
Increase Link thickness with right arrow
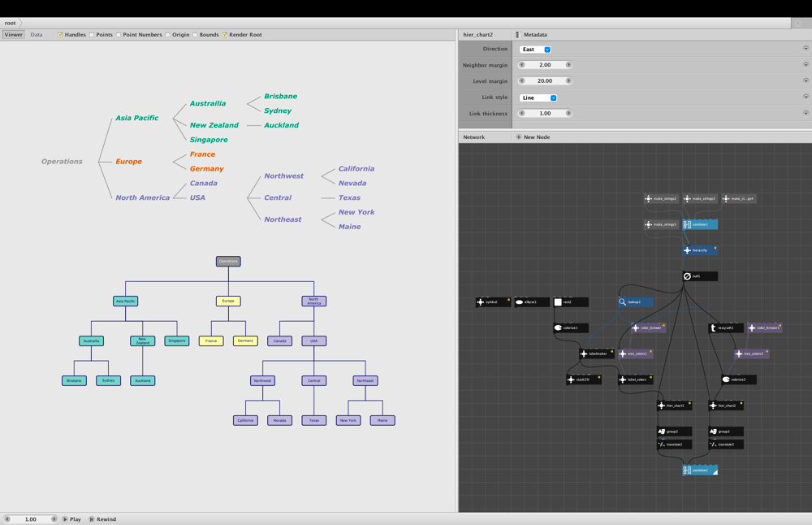coord(568,113)
